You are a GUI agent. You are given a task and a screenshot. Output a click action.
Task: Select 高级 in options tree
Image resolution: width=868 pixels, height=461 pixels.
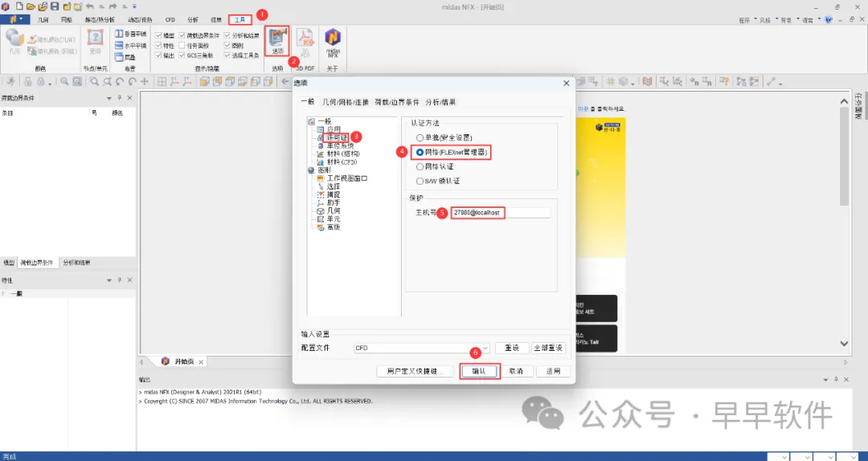[x=334, y=227]
